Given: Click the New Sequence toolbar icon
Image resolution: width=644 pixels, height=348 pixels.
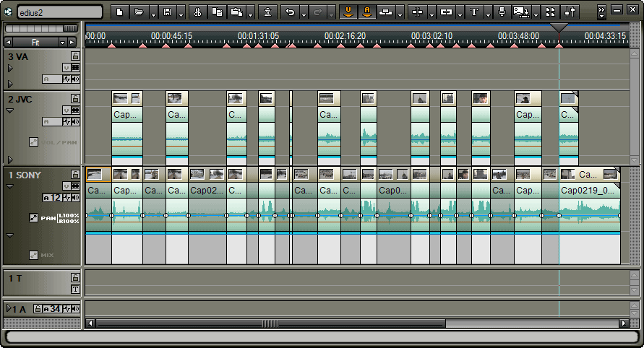Looking at the screenshot, I should [x=119, y=12].
